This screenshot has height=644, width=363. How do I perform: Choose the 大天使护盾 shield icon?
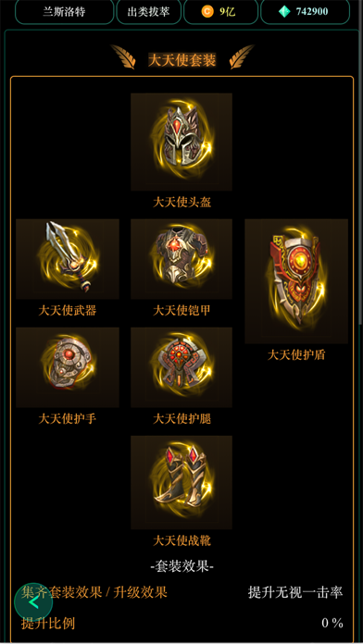pos(296,281)
